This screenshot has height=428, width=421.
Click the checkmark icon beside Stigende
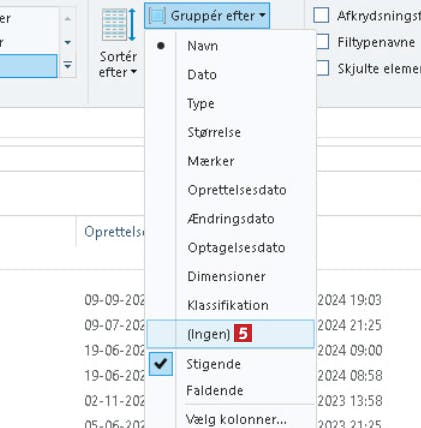(161, 364)
